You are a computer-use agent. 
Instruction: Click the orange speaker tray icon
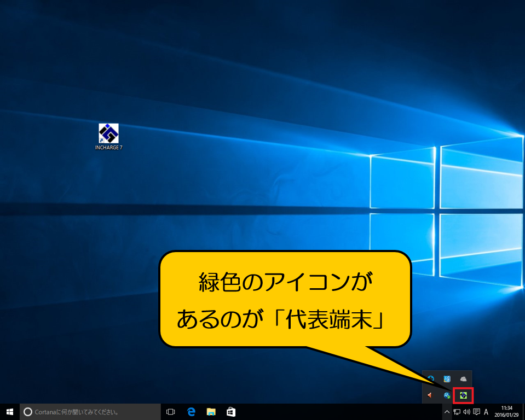[x=430, y=395]
